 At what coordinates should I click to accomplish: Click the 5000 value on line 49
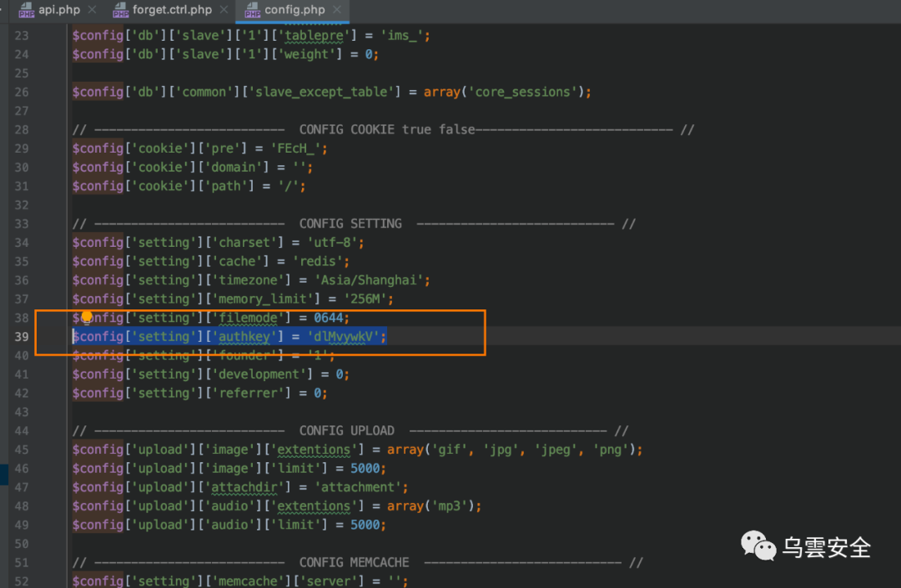tap(365, 525)
